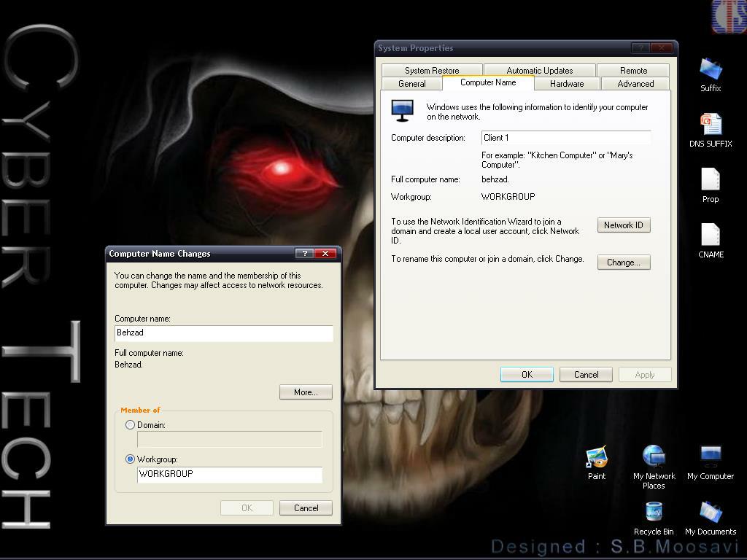Select the Domain radio button
This screenshot has width=747, height=560.
[130, 425]
